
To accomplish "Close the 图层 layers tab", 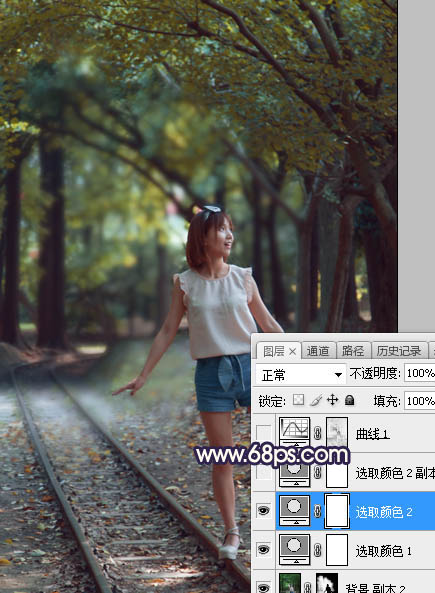I will pos(292,352).
